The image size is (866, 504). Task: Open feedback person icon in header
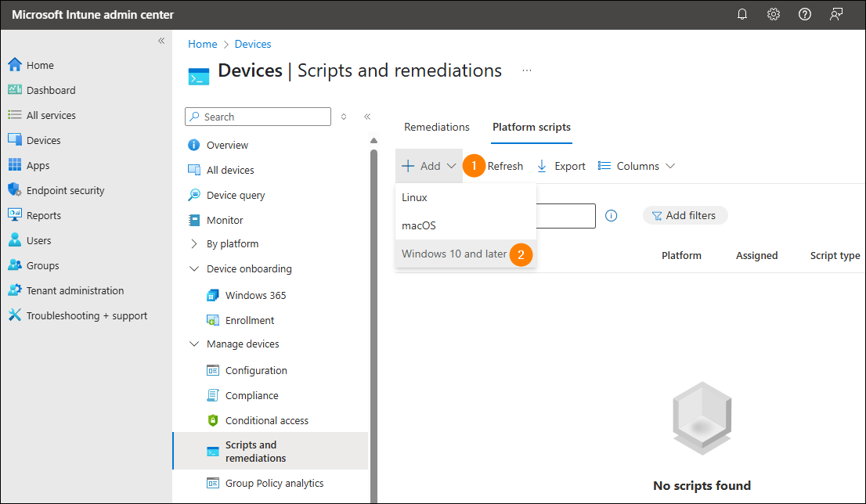(x=836, y=14)
